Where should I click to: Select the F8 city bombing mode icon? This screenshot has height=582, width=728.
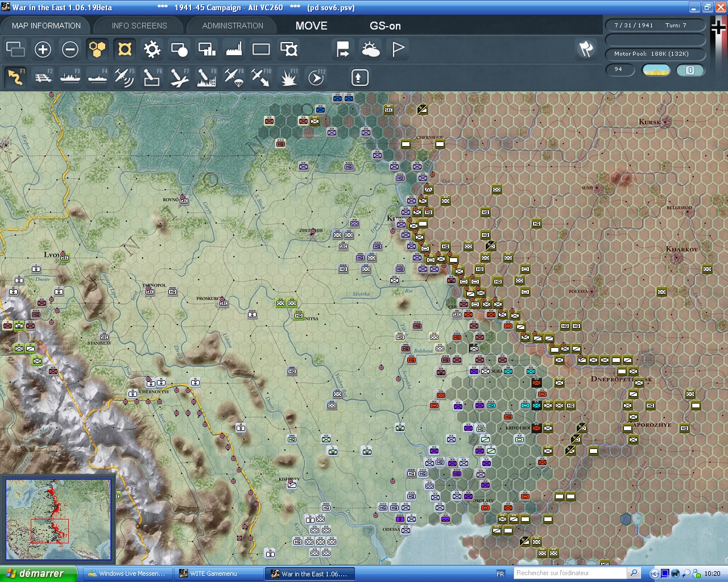point(206,77)
